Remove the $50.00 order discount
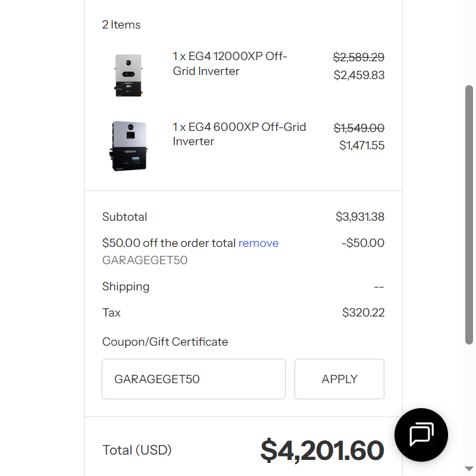The width and height of the screenshot is (476, 476). 258,243
